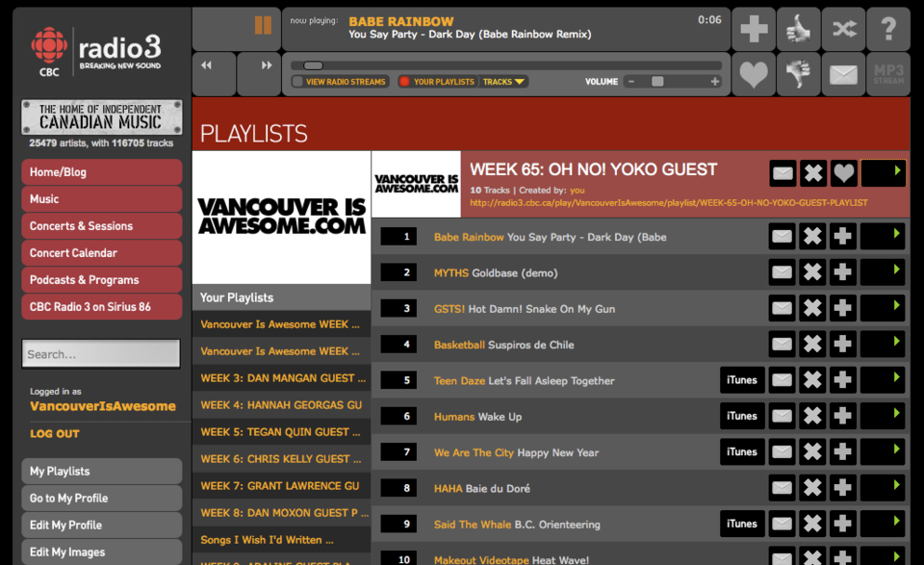Click Edit My Profile
Image resolution: width=924 pixels, height=565 pixels.
(x=102, y=525)
